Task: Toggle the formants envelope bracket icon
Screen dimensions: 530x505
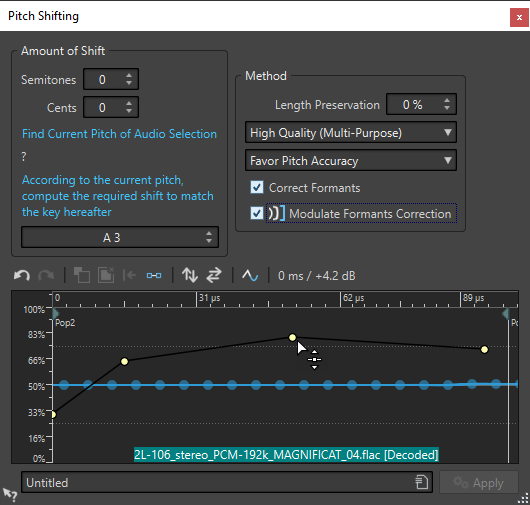Action: click(x=277, y=213)
